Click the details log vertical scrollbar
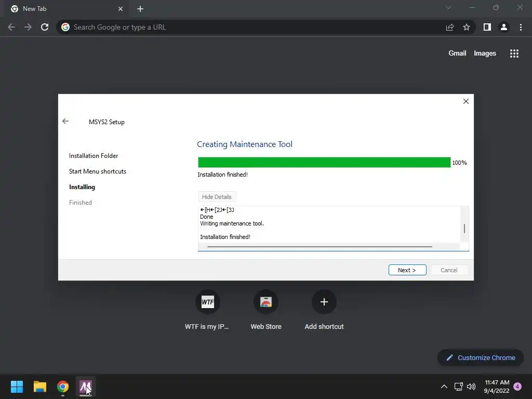 pos(464,229)
